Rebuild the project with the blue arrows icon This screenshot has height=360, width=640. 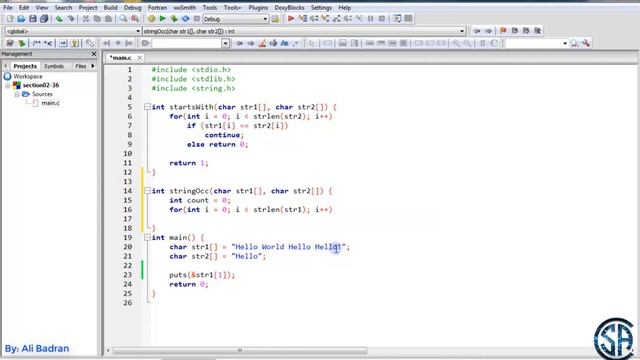point(185,19)
